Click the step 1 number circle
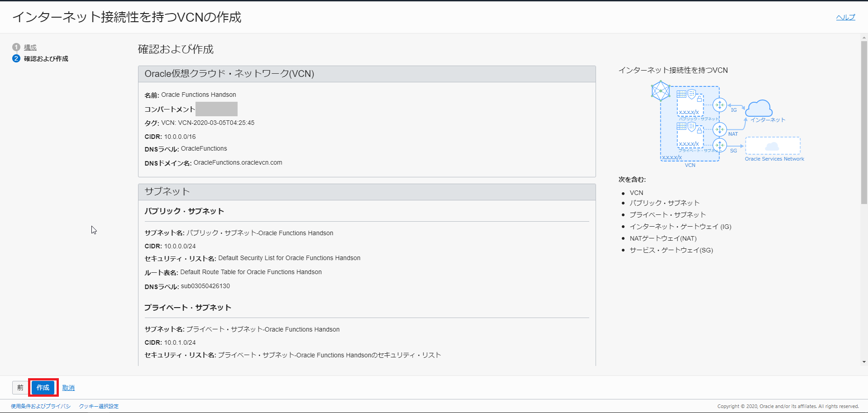Image resolution: width=868 pixels, height=413 pixels. (x=16, y=47)
